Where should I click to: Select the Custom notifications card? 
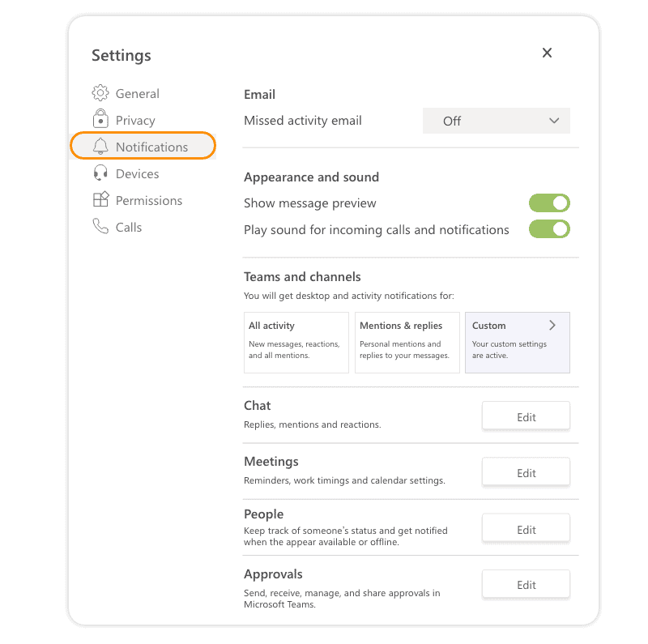[518, 343]
